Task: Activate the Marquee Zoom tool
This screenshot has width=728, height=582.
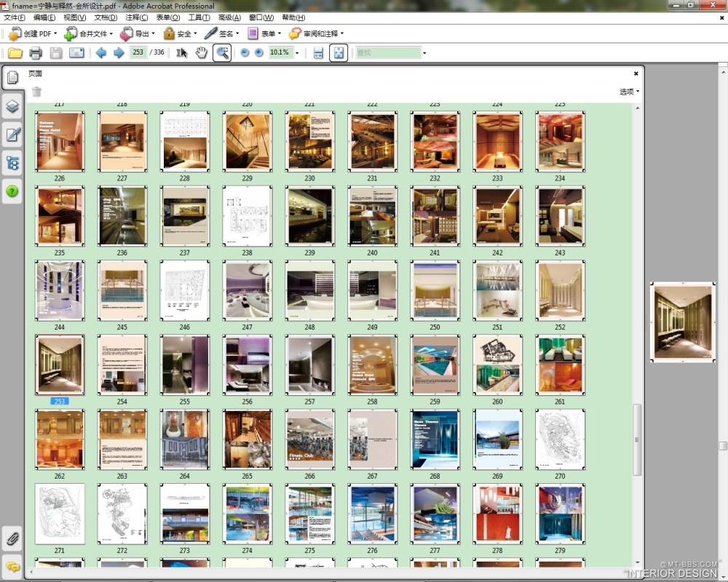Action: [x=222, y=52]
